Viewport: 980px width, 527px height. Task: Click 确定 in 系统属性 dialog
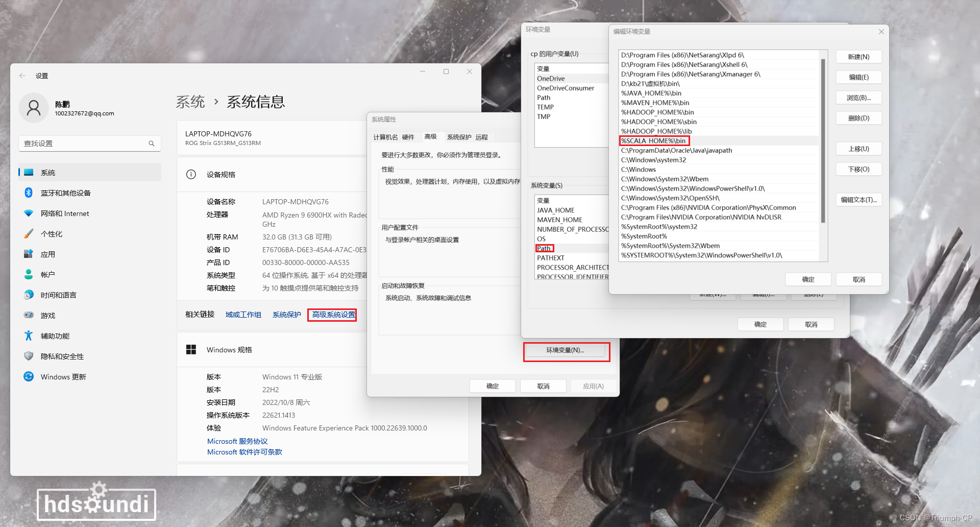[493, 386]
